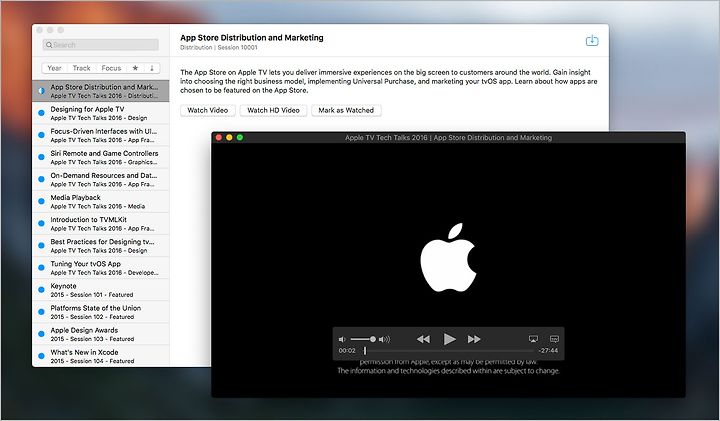Image resolution: width=720 pixels, height=421 pixels.
Task: Click unwatched dot beside Keynote
Action: pyautogui.click(x=41, y=289)
